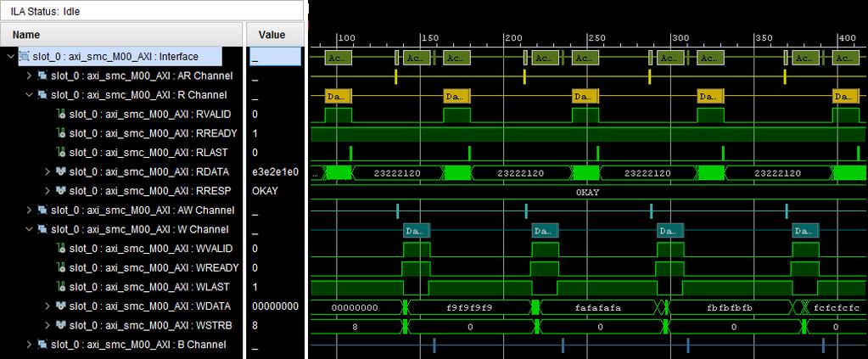Click the WVALID signal icon
The width and height of the screenshot is (868, 359).
pyautogui.click(x=61, y=248)
